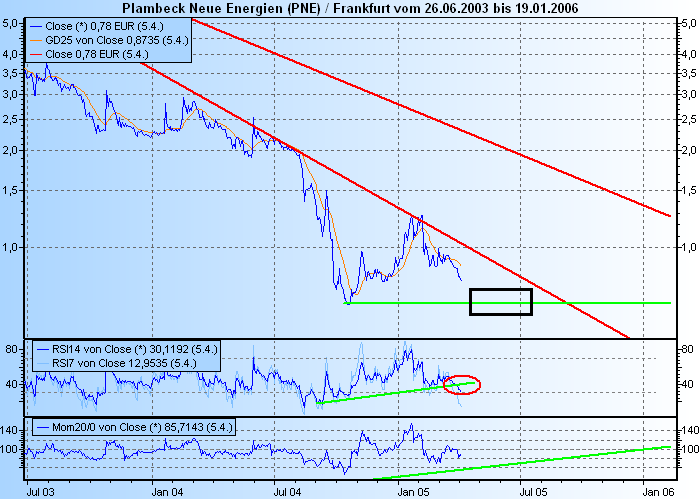700x500 pixels.
Task: Click the chart title 'Plambeck Neue Energien (PNE)'
Action: 221,8
